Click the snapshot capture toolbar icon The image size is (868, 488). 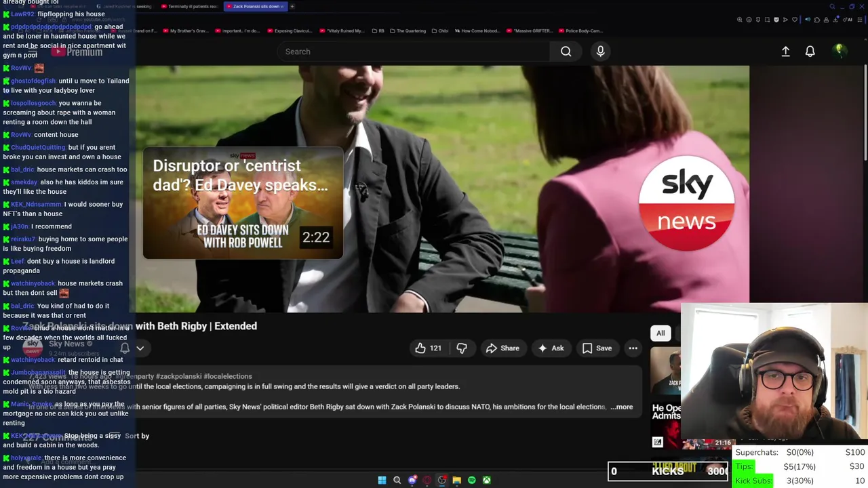tap(767, 20)
